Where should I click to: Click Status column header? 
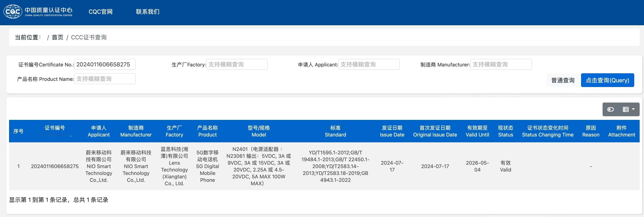(505, 131)
